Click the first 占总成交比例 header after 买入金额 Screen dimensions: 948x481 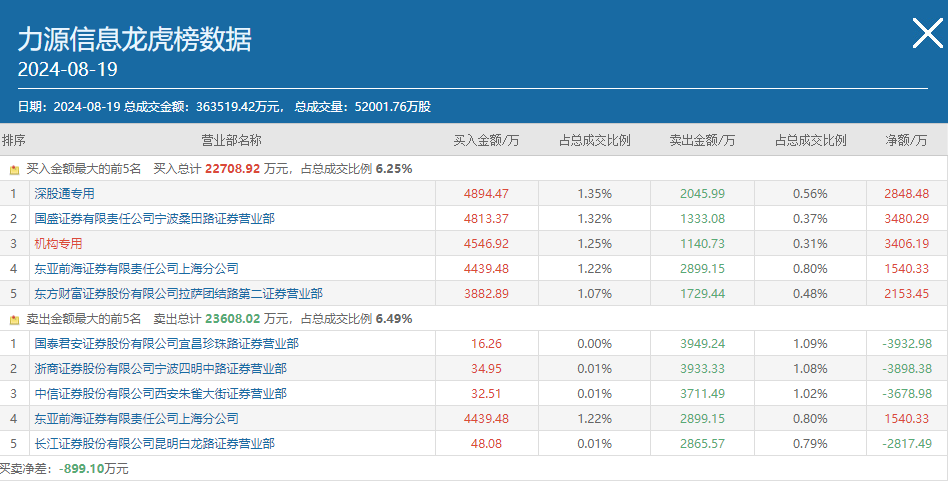click(594, 140)
